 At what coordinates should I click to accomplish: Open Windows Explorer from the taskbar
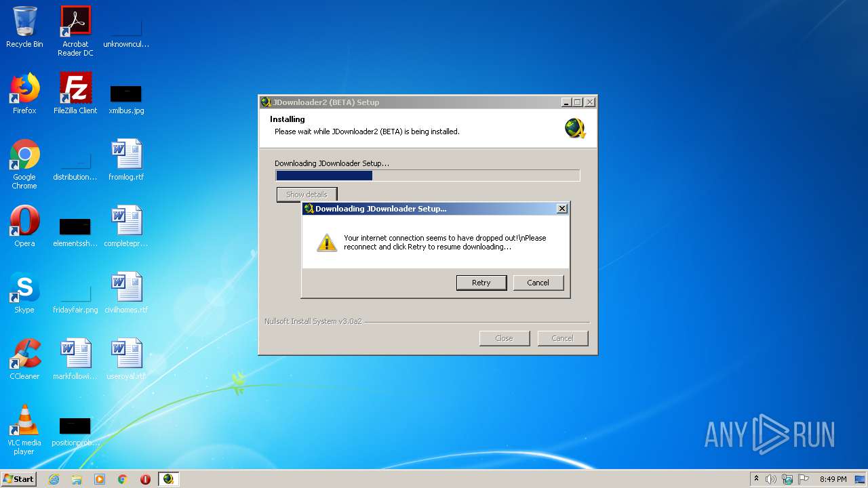77,479
